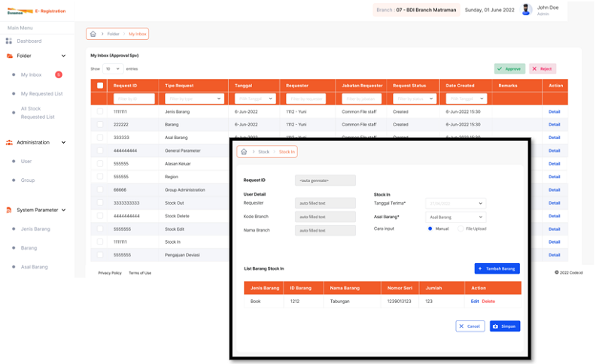
Task: Open Asal Barang sidebar item
Action: point(34,266)
